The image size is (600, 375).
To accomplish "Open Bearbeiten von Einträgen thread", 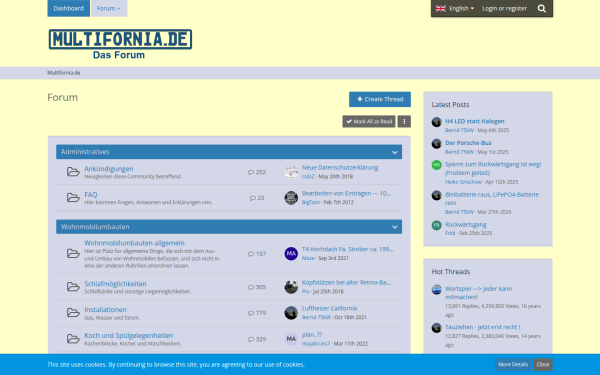I will [346, 194].
